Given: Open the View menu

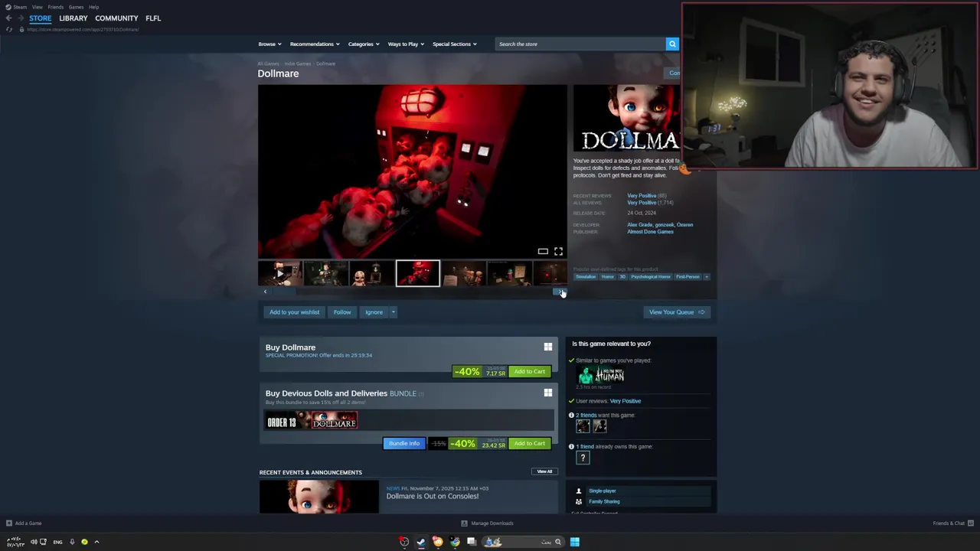Looking at the screenshot, I should [37, 7].
